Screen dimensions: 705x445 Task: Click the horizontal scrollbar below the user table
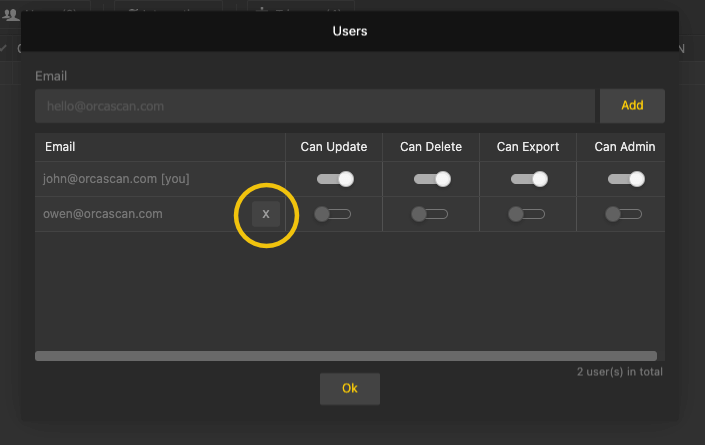(x=346, y=355)
